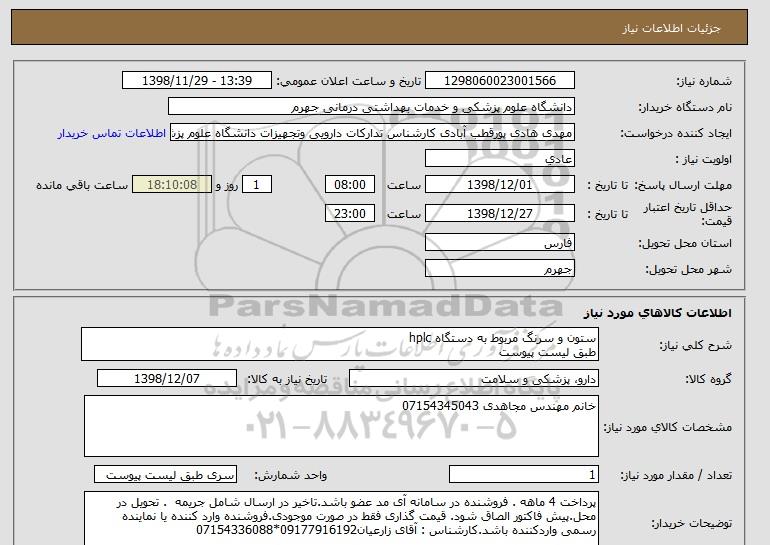Click the priority field showing عادی
The width and height of the screenshot is (770, 545).
pos(499,159)
